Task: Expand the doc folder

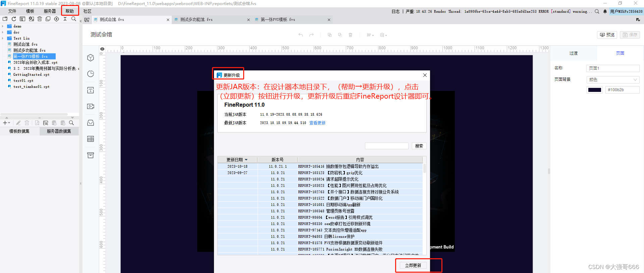Action: point(3,32)
